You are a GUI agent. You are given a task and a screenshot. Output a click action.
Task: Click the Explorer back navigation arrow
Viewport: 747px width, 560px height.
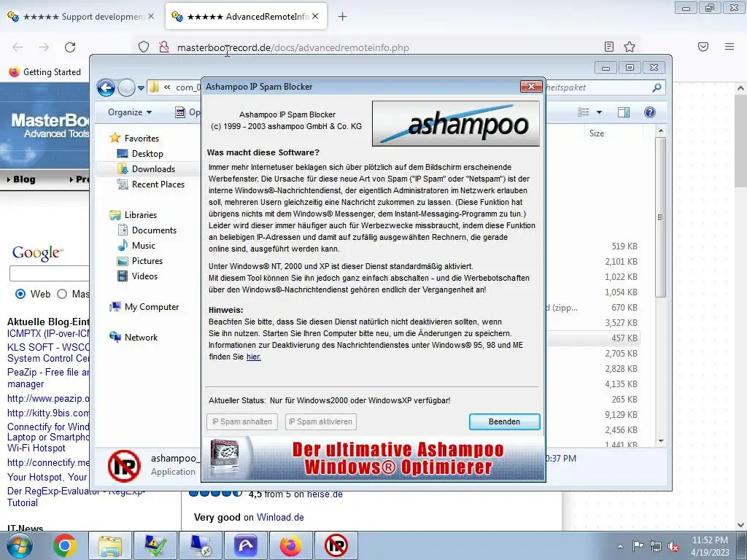coord(106,87)
